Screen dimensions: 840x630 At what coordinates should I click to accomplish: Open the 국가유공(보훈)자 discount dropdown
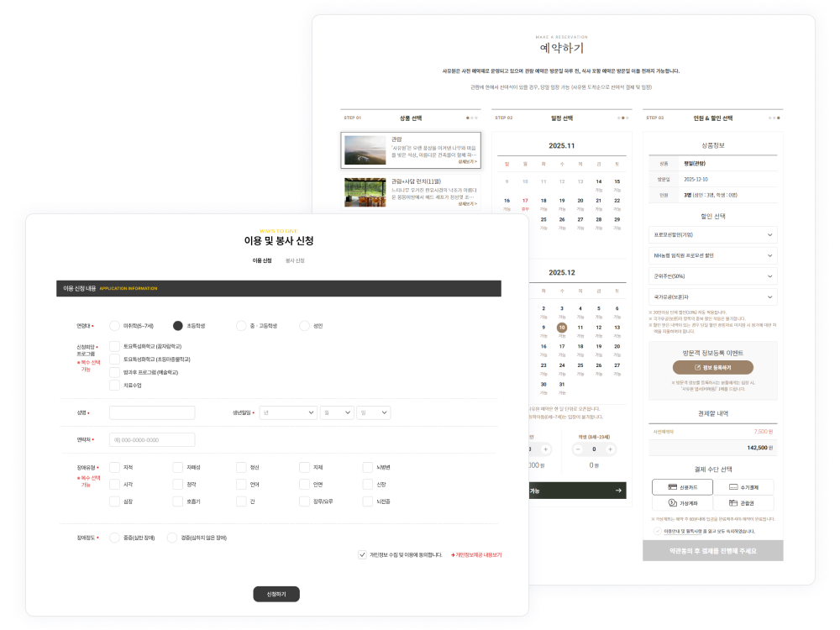(713, 296)
